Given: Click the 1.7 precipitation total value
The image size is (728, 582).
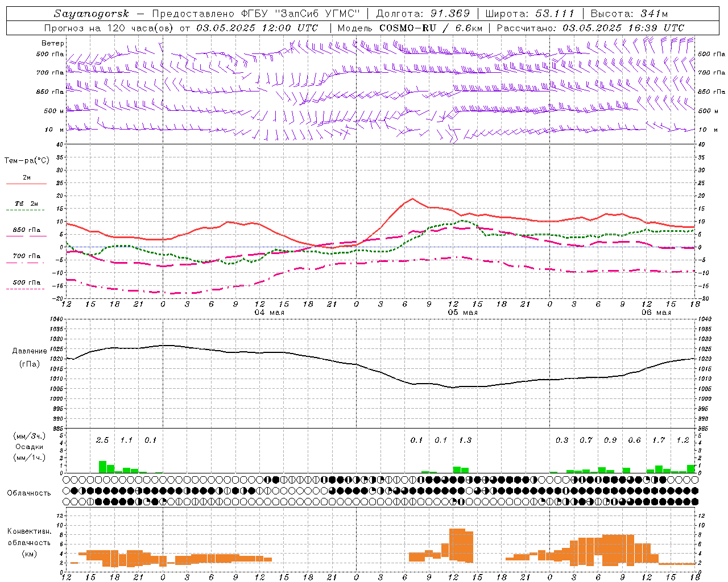Looking at the screenshot, I should point(659,440).
